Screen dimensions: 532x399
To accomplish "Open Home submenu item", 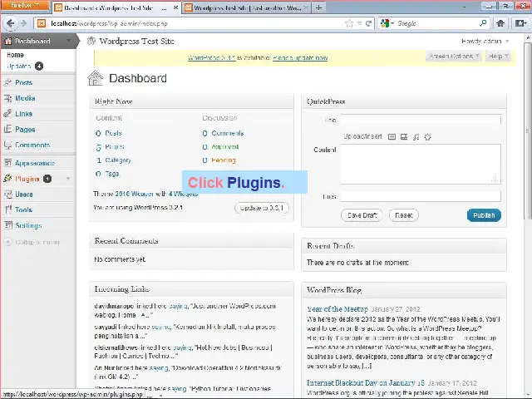I will pos(15,55).
